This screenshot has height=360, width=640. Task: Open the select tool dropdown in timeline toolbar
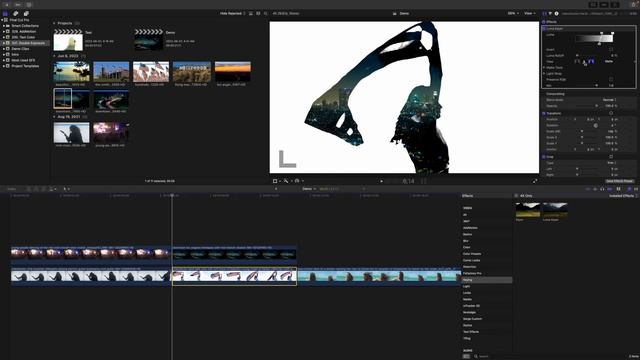coord(66,189)
